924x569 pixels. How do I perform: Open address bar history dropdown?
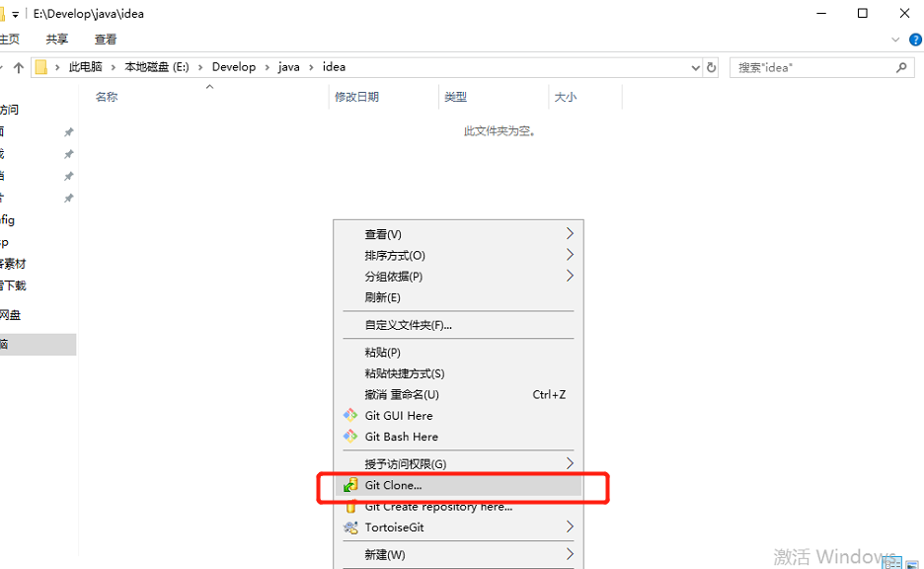[695, 68]
